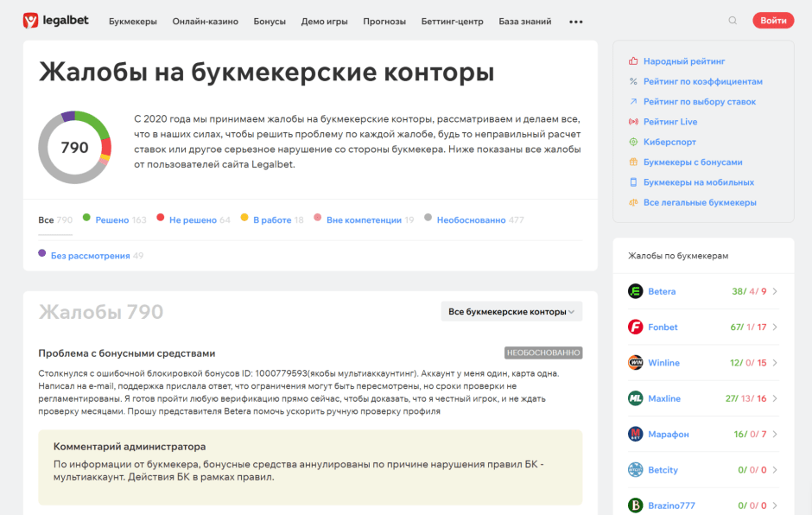
Task: Click the Марафон bookmaker logo icon
Action: pyautogui.click(x=636, y=434)
